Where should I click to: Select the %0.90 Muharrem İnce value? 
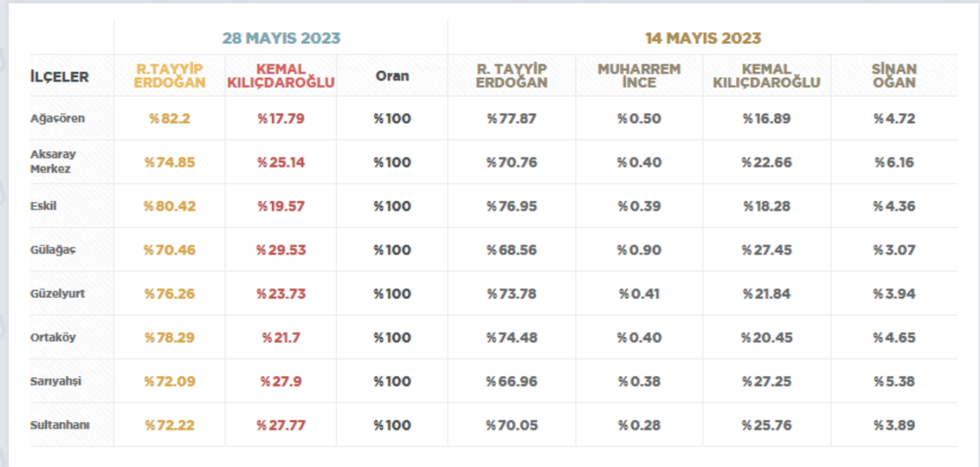coord(639,250)
